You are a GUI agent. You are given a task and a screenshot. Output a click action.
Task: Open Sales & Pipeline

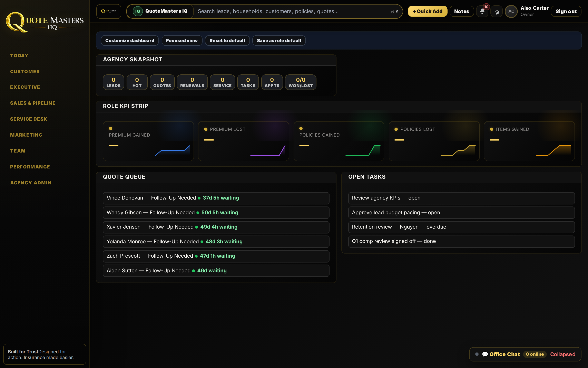(x=33, y=103)
